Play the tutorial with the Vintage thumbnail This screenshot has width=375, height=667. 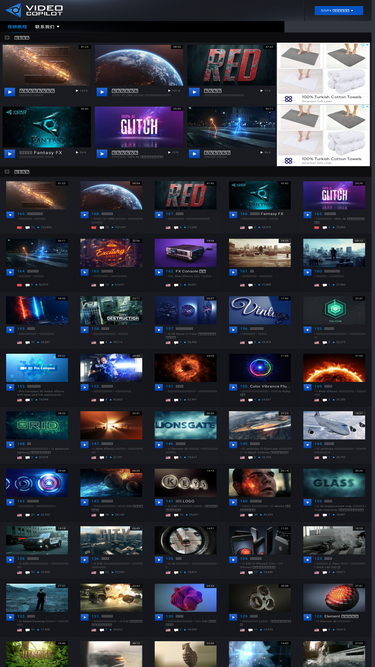pos(233,330)
